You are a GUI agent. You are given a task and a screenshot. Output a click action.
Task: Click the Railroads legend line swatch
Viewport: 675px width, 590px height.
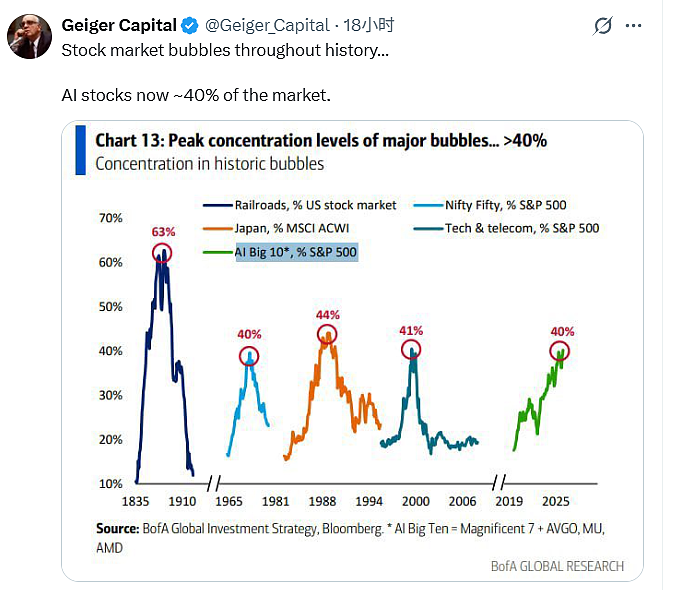tap(218, 206)
